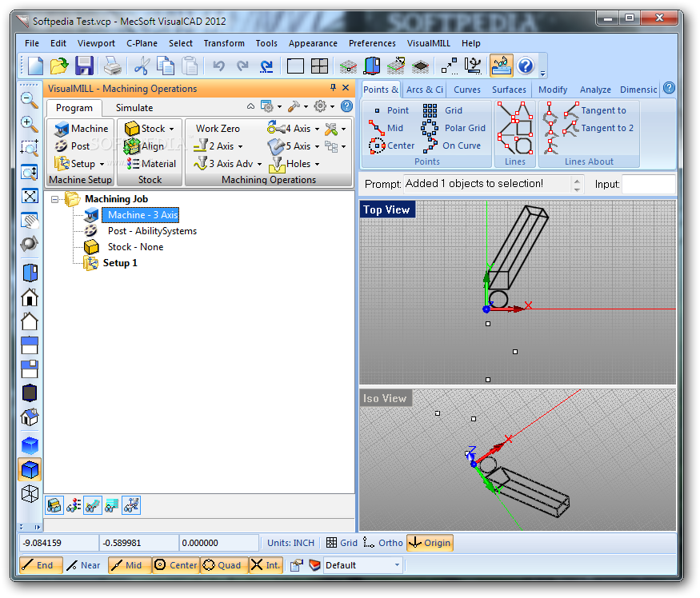
Task: Click the Pan hand icon
Action: [30, 220]
